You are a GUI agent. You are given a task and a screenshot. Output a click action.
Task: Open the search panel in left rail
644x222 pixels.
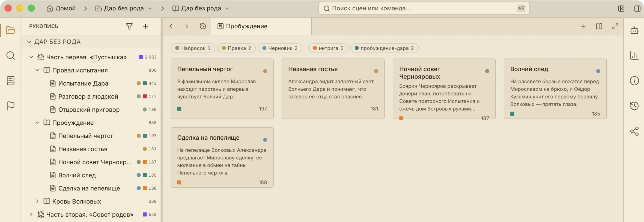(10, 55)
